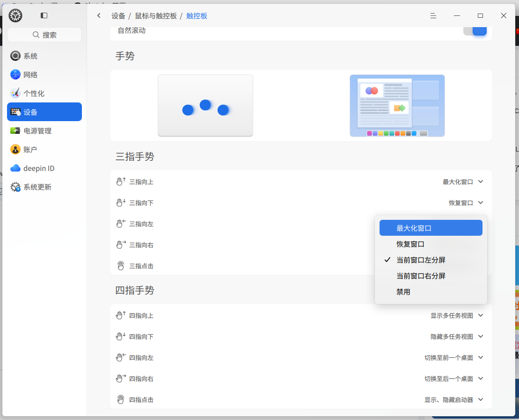
Task: Toggle the sidebar collapse icon
Action: point(44,15)
